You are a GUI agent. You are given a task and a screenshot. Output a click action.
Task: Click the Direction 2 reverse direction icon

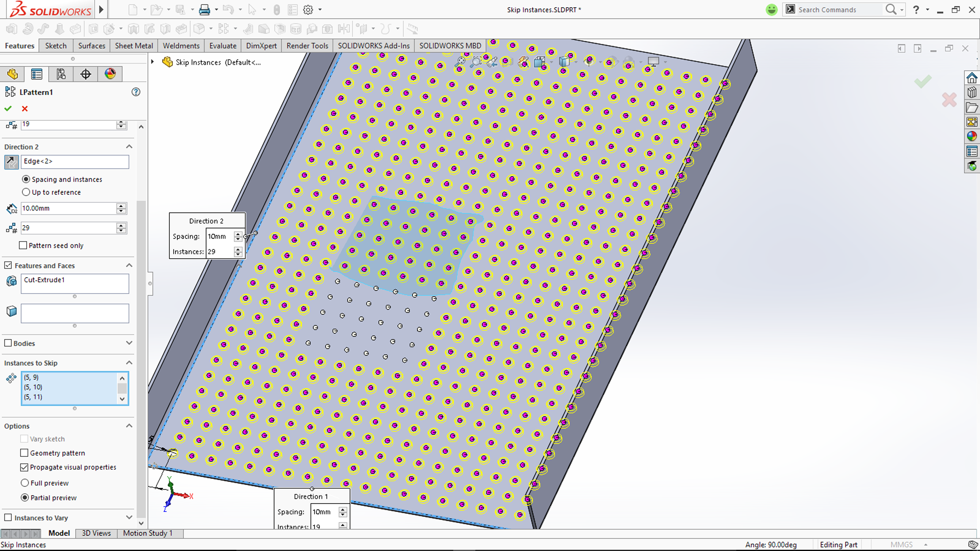[11, 162]
